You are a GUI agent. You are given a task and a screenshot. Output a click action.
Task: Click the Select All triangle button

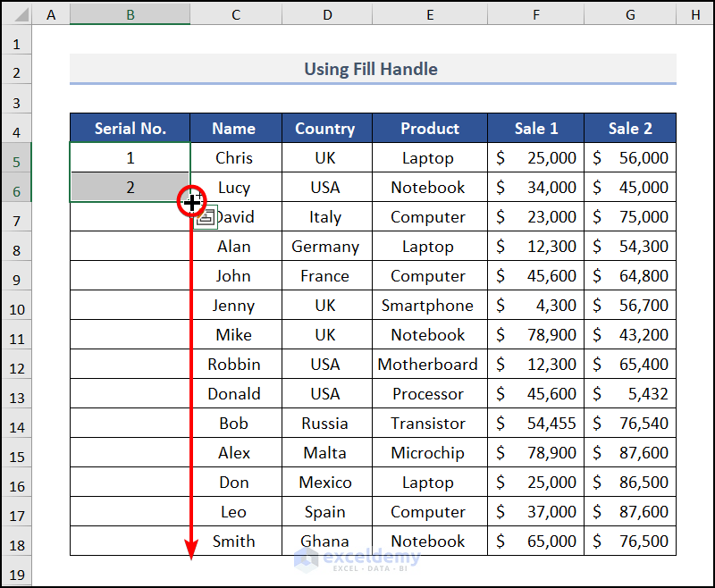pyautogui.click(x=21, y=14)
